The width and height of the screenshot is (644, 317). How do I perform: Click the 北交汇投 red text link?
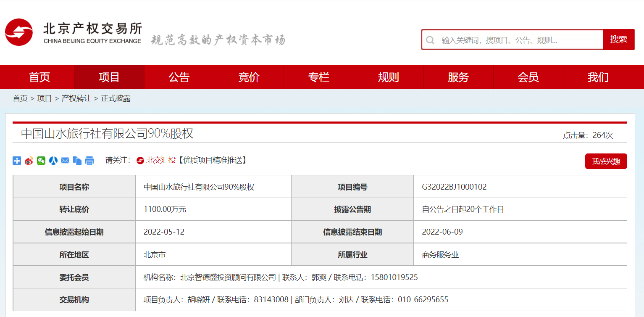pyautogui.click(x=161, y=160)
